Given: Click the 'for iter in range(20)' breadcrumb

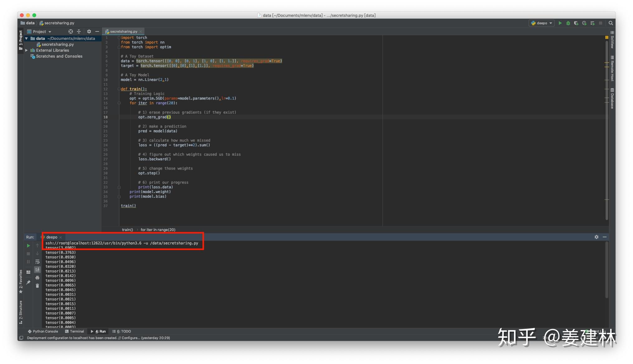Looking at the screenshot, I should (x=158, y=230).
